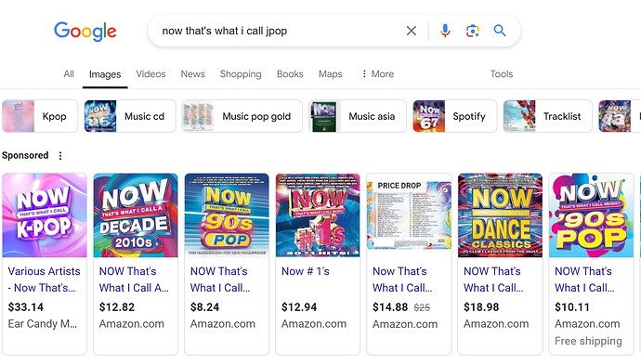Apply the Tracklist filter chip

pos(547,116)
